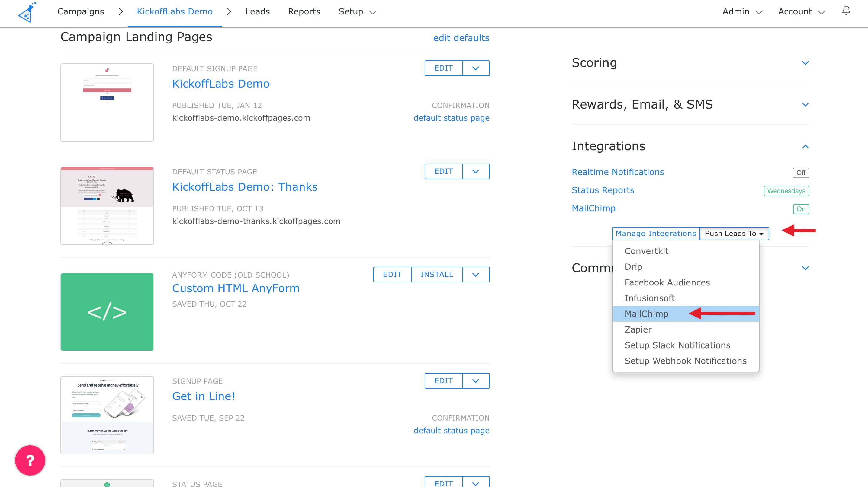Click the Wednesdays badge for Status Reports
The image size is (868, 487).
pos(786,191)
